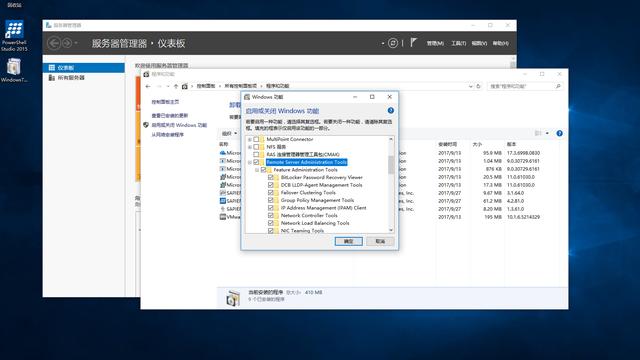The height and width of the screenshot is (360, 640).
Task: Expand the MultiPoint Connector node
Action: (250, 140)
